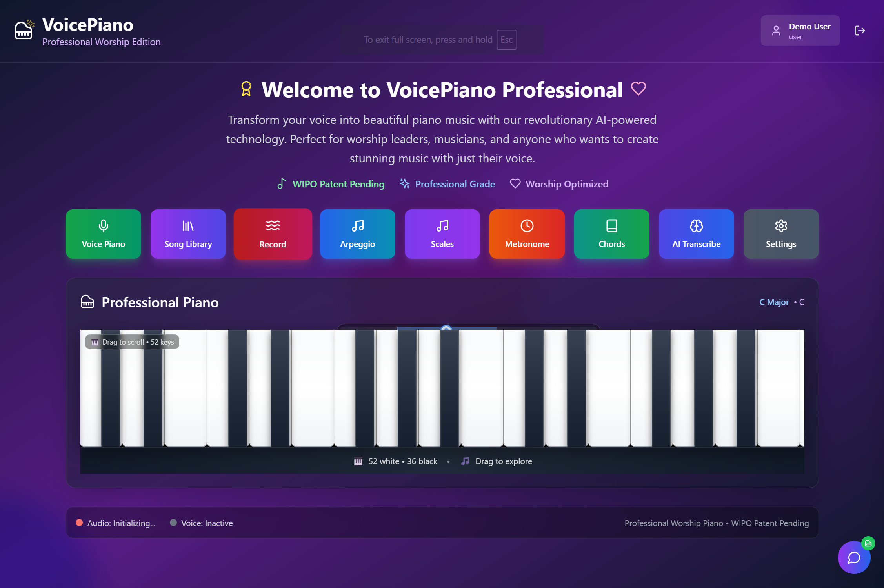Click the pink heart beside welcome heading
The height and width of the screenshot is (588, 884).
[638, 89]
